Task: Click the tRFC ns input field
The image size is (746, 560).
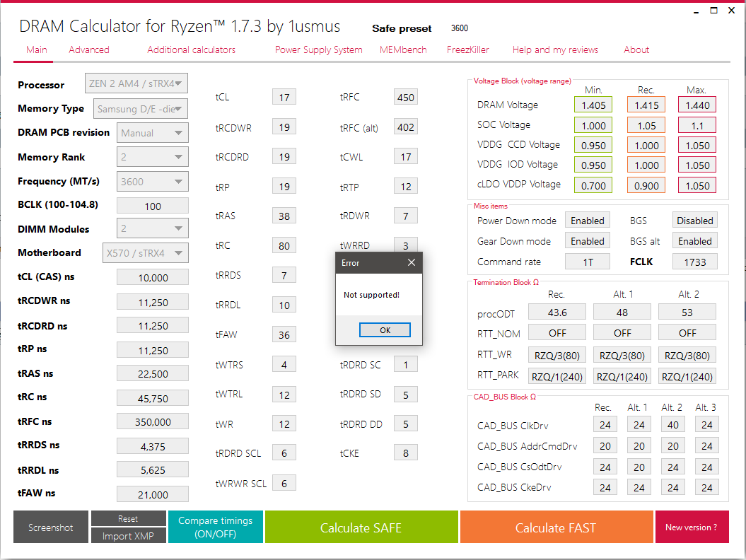Action: pyautogui.click(x=153, y=421)
